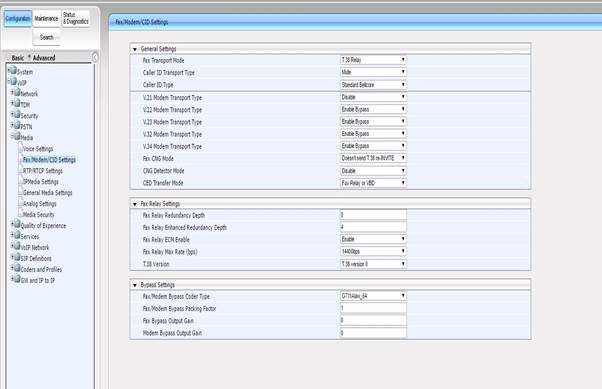Open RTP/RTCP Settings page

(x=43, y=171)
